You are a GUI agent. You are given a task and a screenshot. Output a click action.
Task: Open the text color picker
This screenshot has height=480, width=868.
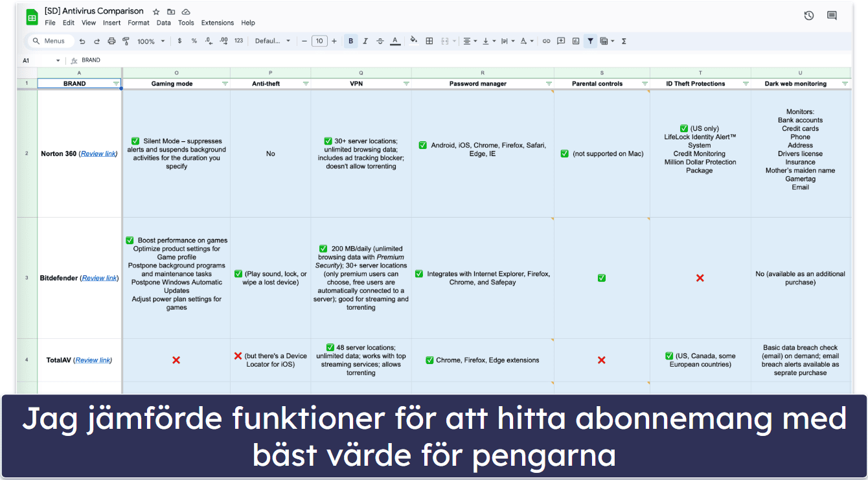click(x=395, y=41)
